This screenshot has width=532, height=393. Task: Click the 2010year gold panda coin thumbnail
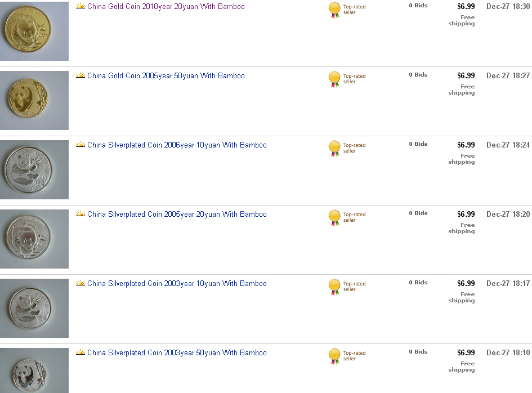[x=34, y=30]
